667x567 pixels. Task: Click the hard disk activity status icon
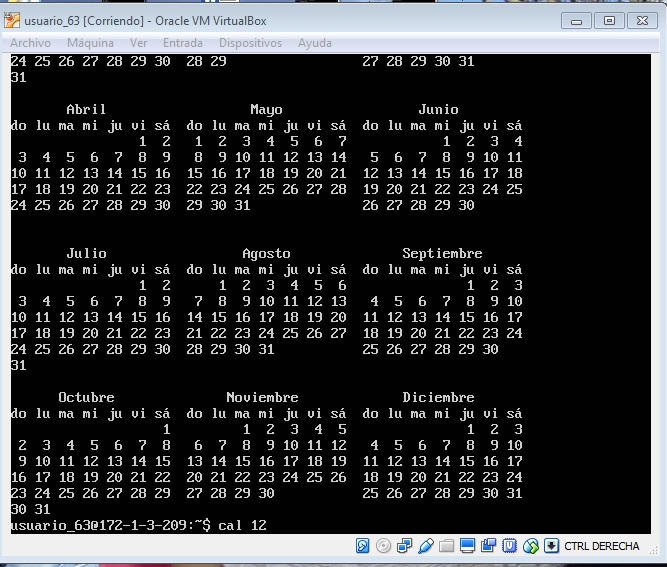coord(362,546)
